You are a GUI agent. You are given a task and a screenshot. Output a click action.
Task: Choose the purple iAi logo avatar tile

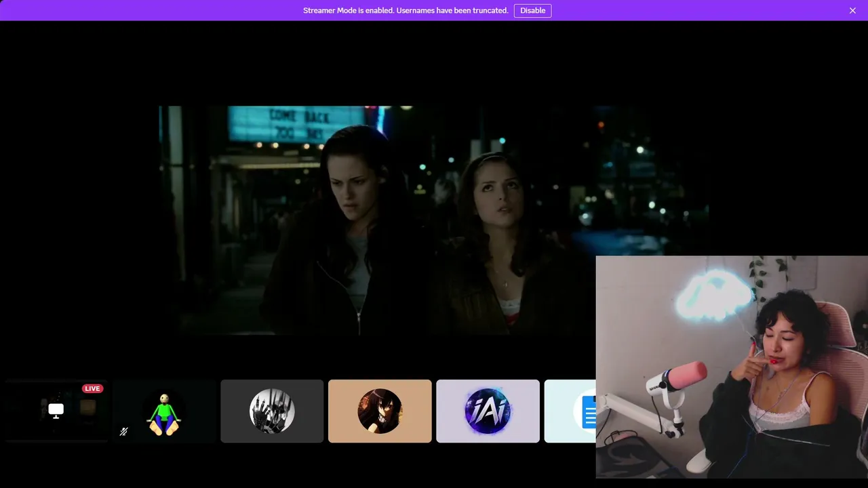[488, 411]
